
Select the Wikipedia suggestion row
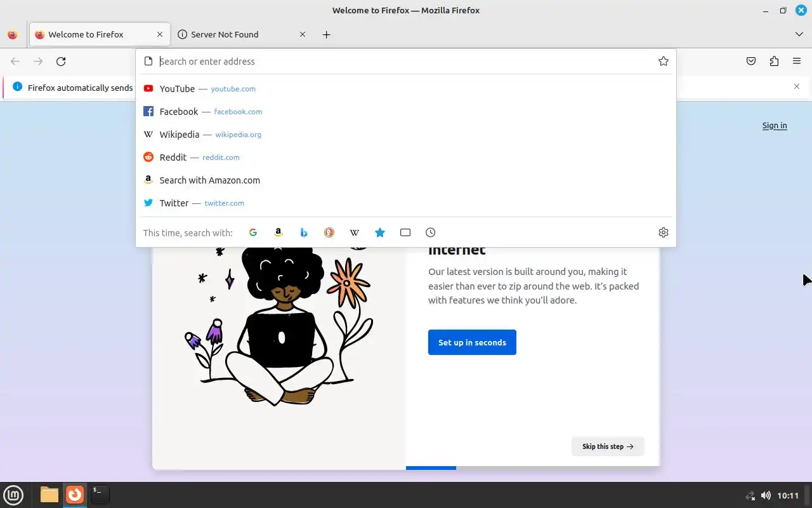pos(406,135)
